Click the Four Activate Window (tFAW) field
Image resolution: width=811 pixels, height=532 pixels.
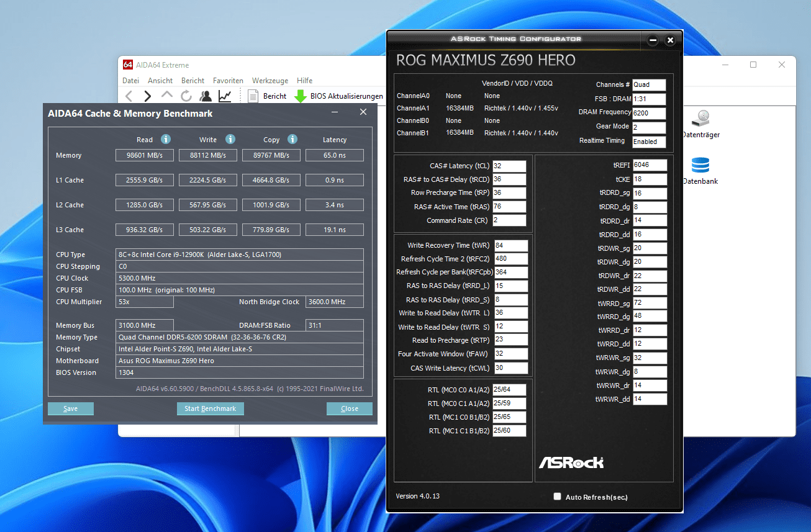pyautogui.click(x=511, y=354)
